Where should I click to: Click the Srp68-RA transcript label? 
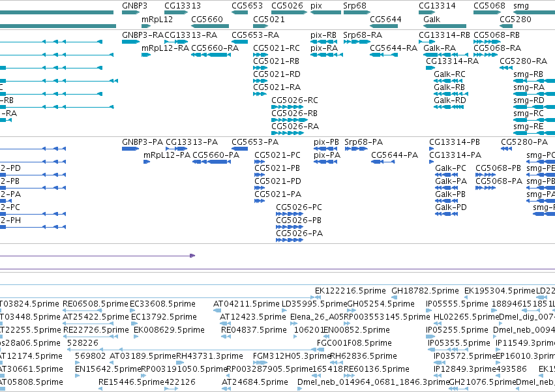tap(363, 35)
